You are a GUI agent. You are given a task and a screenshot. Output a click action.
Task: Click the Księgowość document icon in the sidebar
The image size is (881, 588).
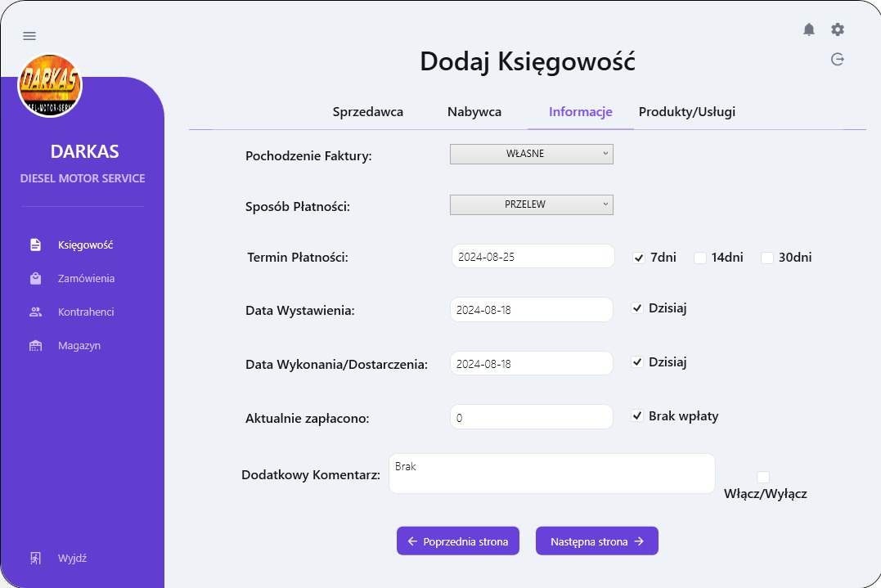(35, 245)
